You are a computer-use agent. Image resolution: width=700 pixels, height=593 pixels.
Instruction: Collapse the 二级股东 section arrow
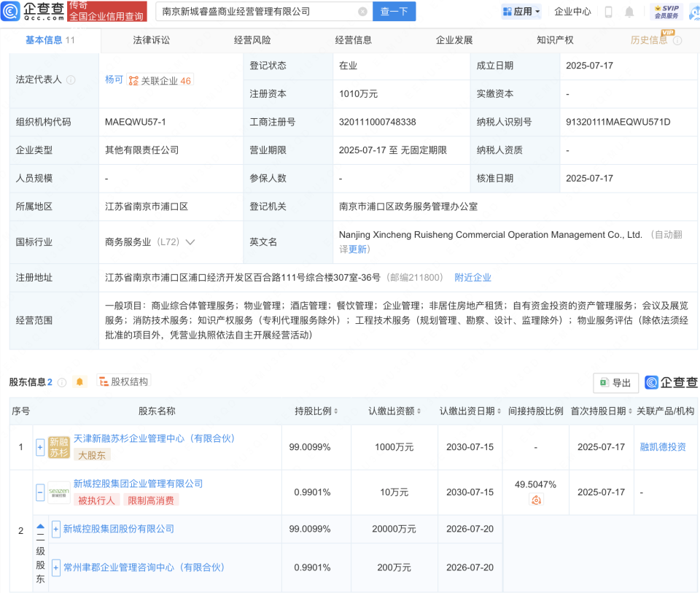(40, 526)
